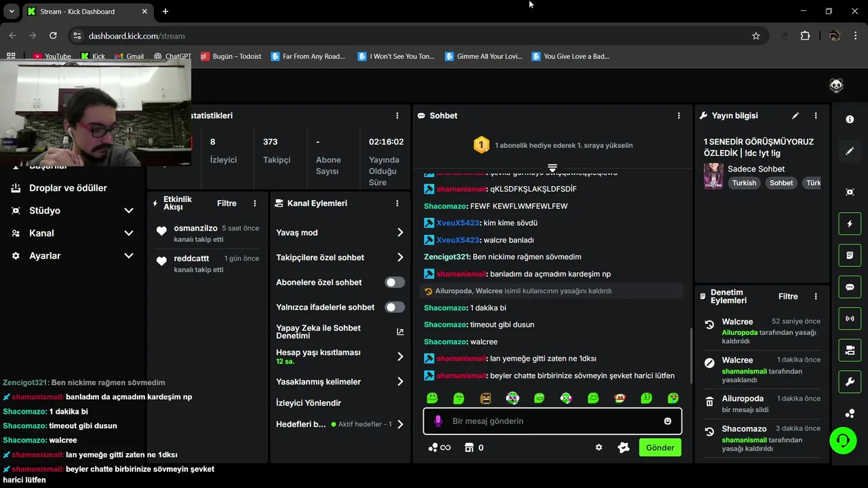The height and width of the screenshot is (488, 868).
Task: Open AI chat moderation external link icon
Action: 400,331
